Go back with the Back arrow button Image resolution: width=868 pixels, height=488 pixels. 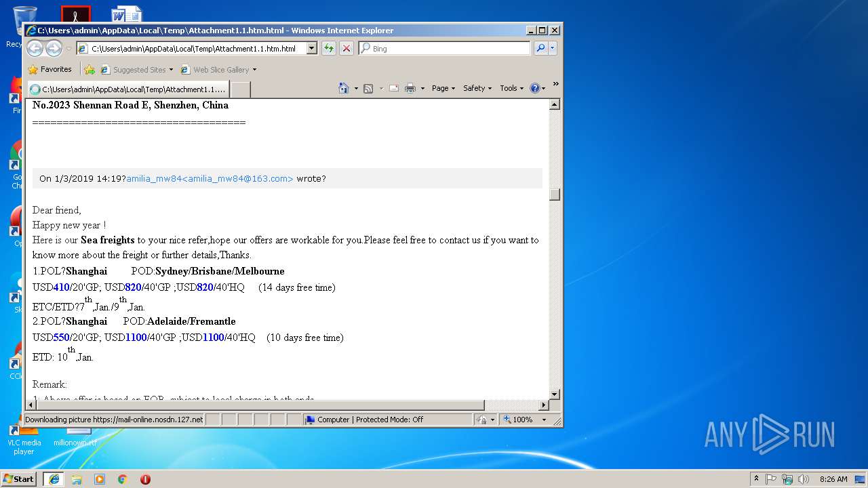[x=35, y=48]
